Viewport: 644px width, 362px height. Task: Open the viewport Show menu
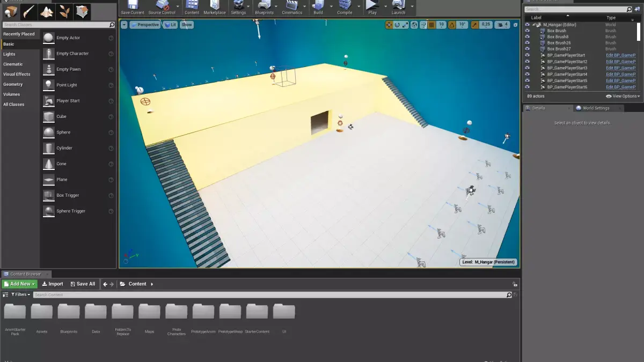tap(186, 25)
